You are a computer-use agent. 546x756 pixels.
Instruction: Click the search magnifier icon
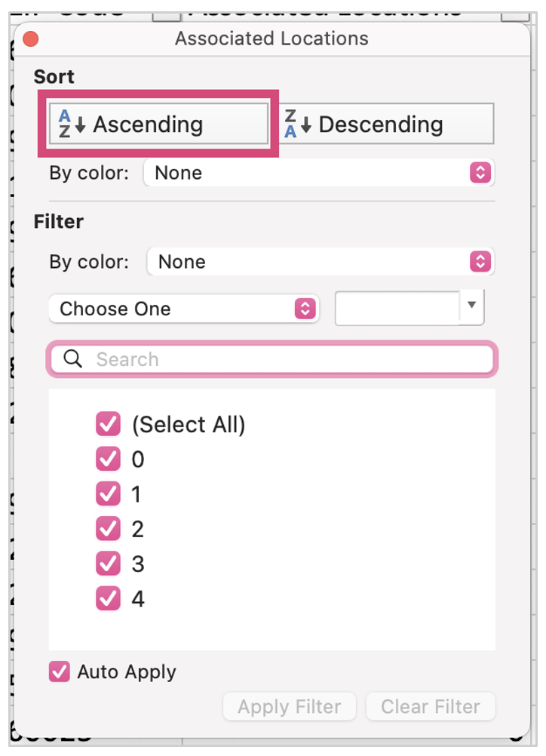(73, 359)
